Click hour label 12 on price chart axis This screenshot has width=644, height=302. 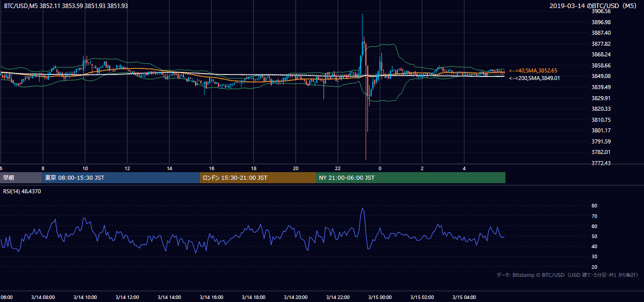127,169
